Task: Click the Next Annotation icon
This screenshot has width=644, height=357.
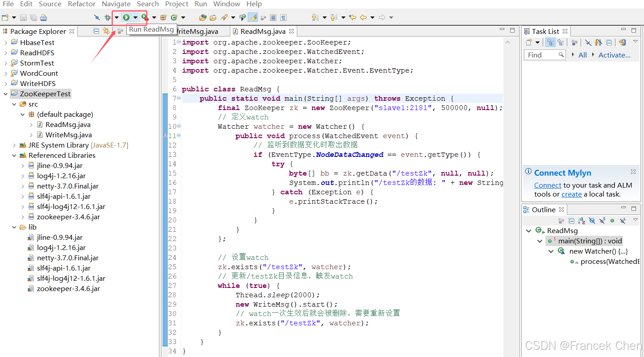Action: tap(315, 17)
